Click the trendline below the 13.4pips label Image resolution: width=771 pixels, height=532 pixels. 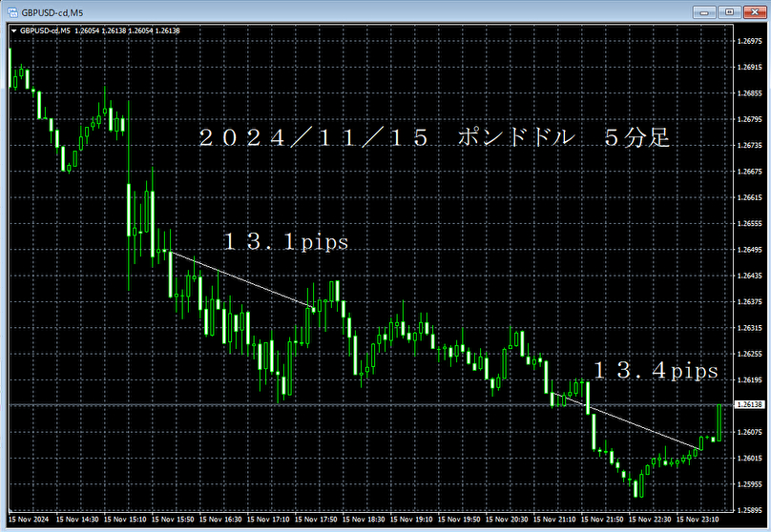[624, 421]
